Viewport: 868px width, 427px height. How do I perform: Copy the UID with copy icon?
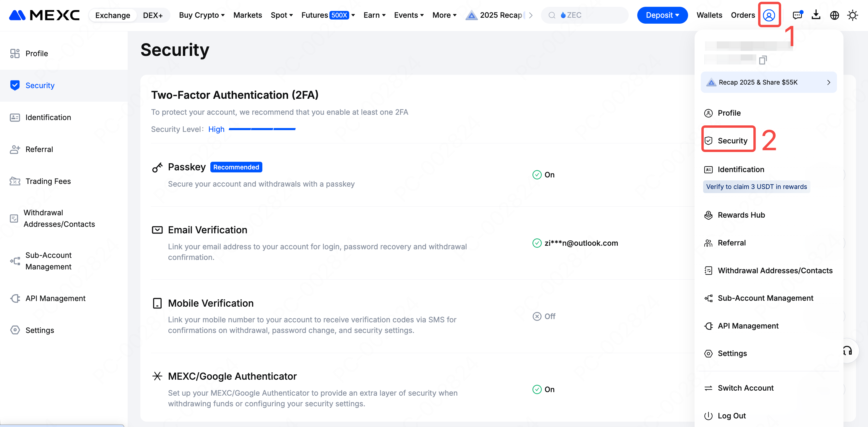[x=763, y=60]
